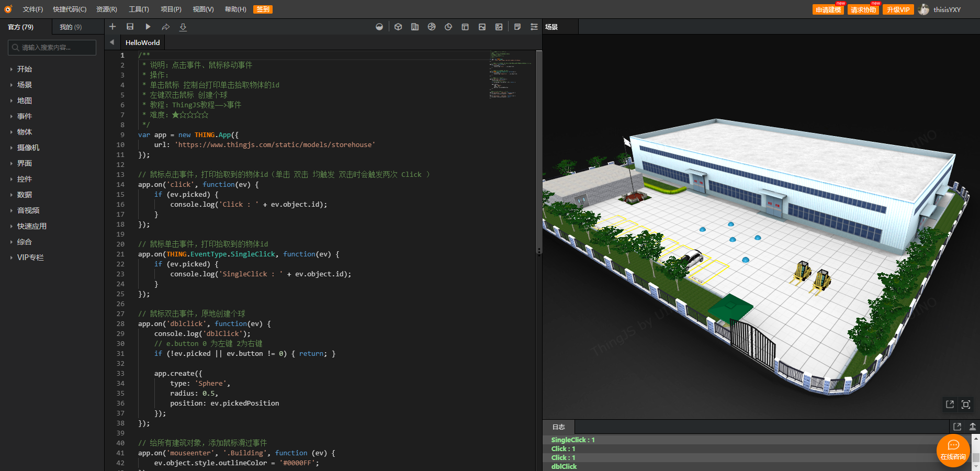
Task: Switch to the 我的 (9) tab
Action: click(71, 27)
